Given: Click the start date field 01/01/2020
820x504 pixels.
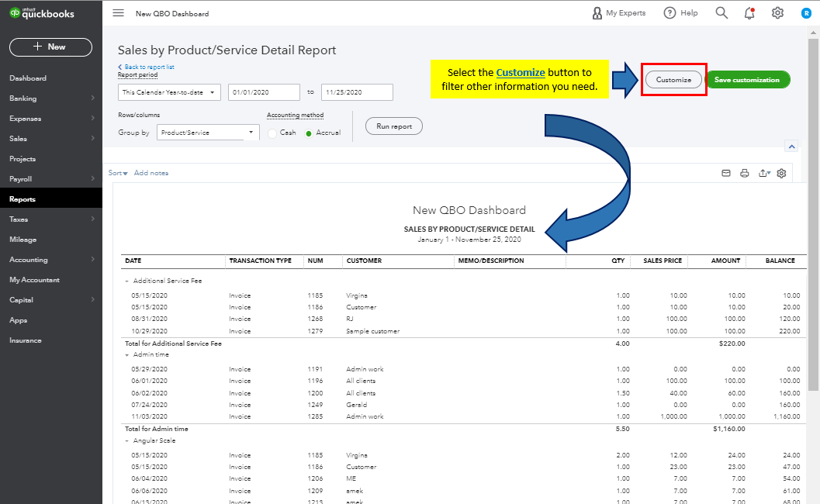Looking at the screenshot, I should 264,92.
